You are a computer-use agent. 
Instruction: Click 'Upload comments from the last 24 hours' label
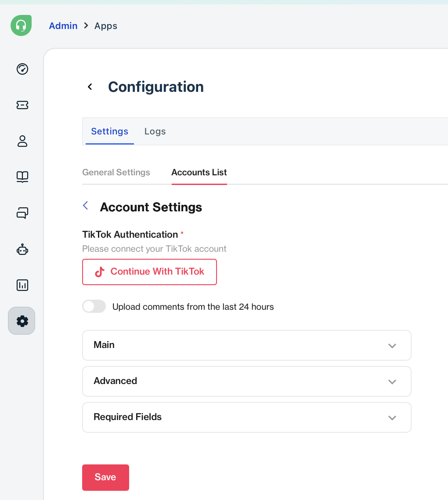(193, 307)
